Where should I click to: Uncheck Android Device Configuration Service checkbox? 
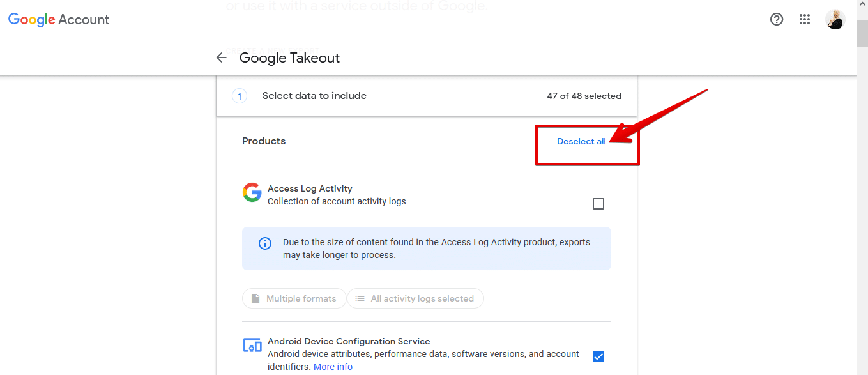(598, 356)
